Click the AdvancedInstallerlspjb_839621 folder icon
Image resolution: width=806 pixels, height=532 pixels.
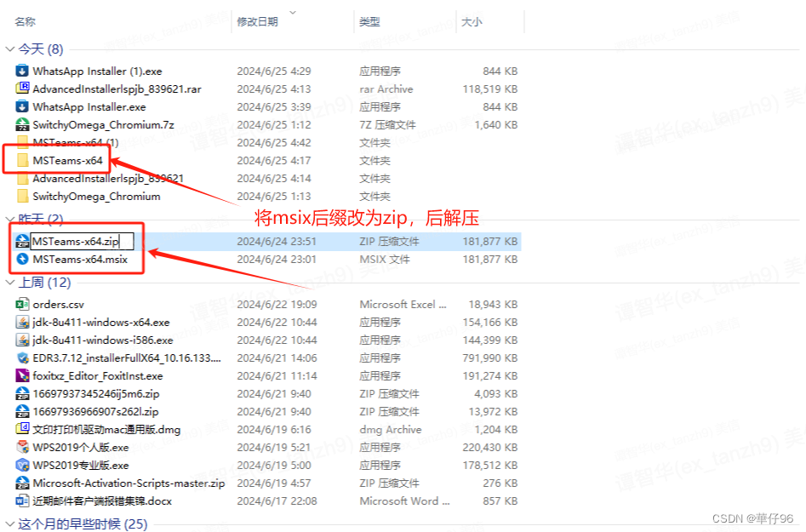tap(22, 179)
